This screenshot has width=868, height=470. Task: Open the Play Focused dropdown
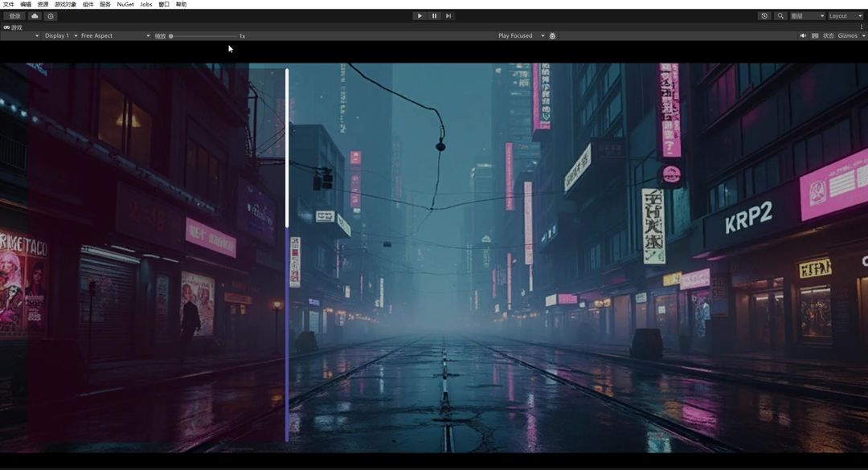[521, 35]
